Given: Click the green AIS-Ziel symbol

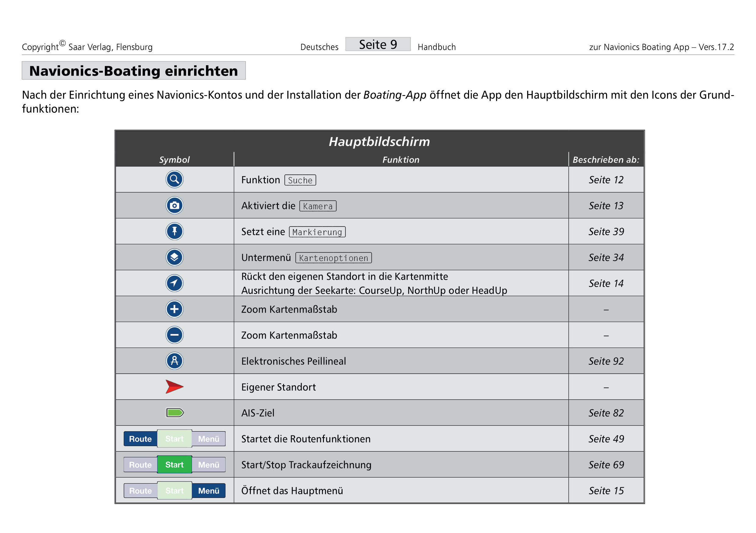Looking at the screenshot, I should (175, 413).
